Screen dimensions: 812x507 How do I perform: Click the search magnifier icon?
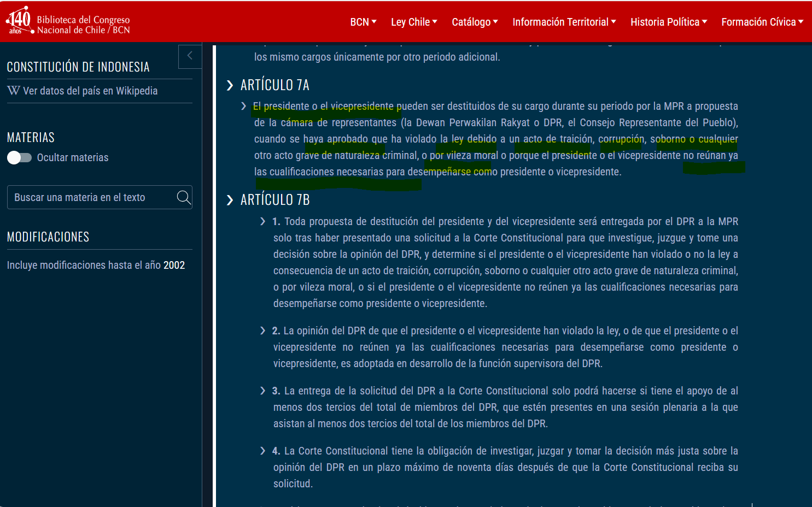click(184, 197)
